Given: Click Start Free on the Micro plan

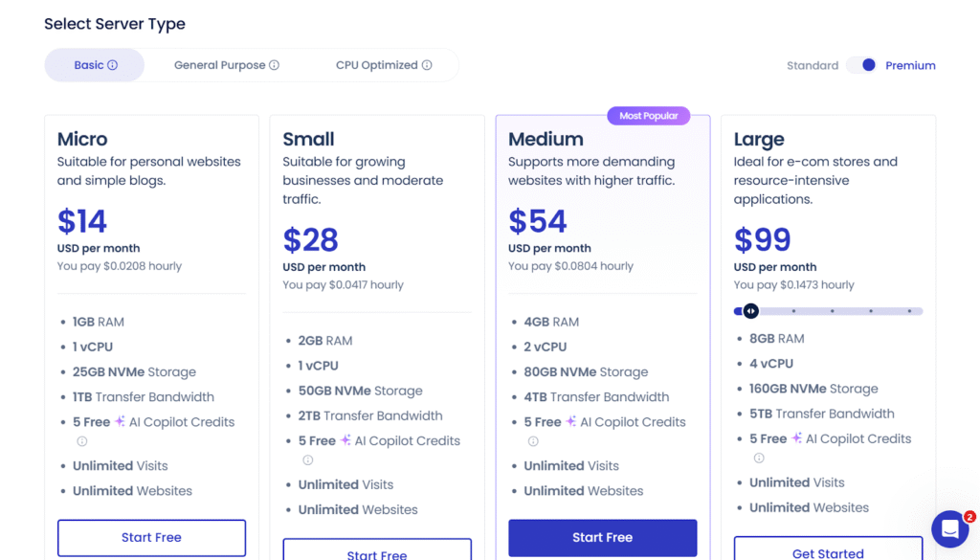Looking at the screenshot, I should click(151, 537).
